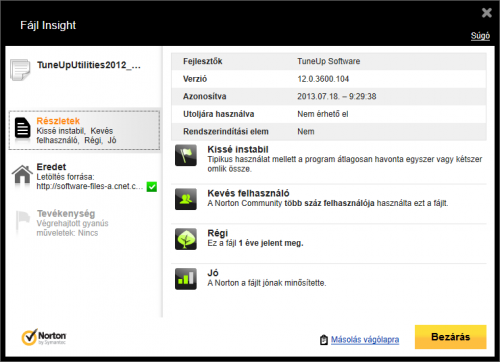The height and width of the screenshot is (362, 500).
Task: Select the greyed Tevékenység tab
Action: point(84,223)
